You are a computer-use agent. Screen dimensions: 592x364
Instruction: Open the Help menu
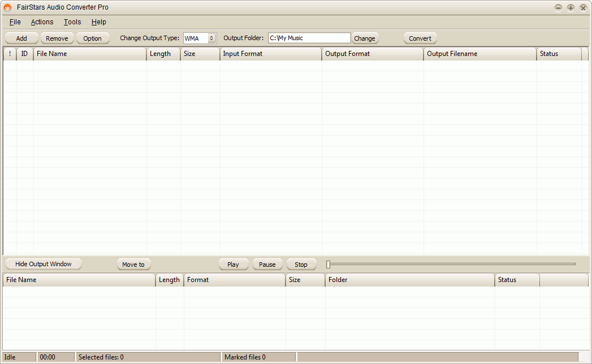pyautogui.click(x=98, y=21)
